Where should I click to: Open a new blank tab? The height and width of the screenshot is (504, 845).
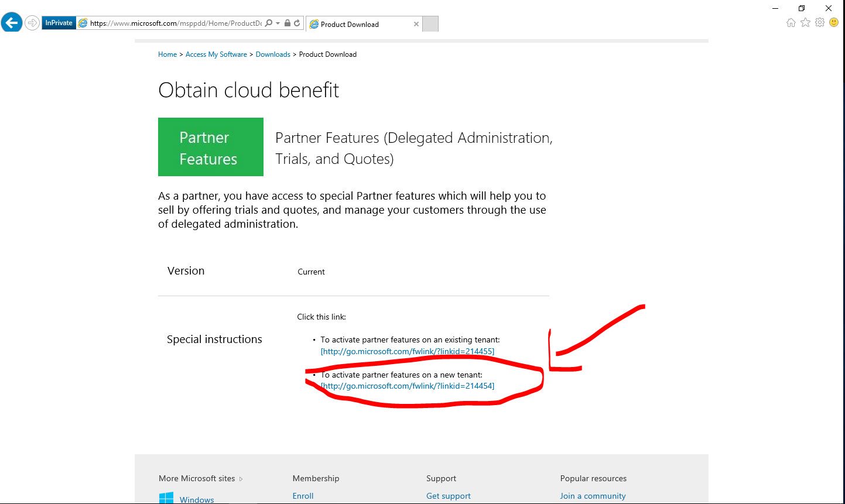tap(430, 24)
